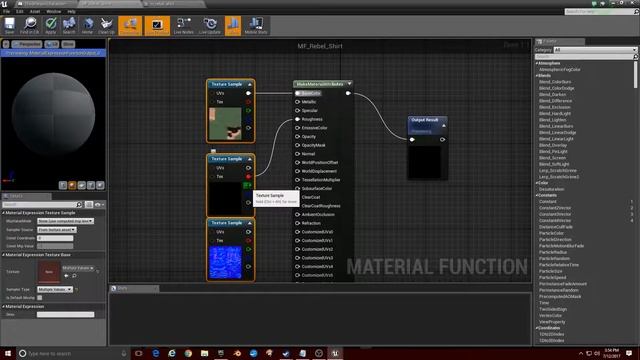Select the sphere preview shape icon
Viewport: 640px width, 360px height.
[x=72, y=186]
